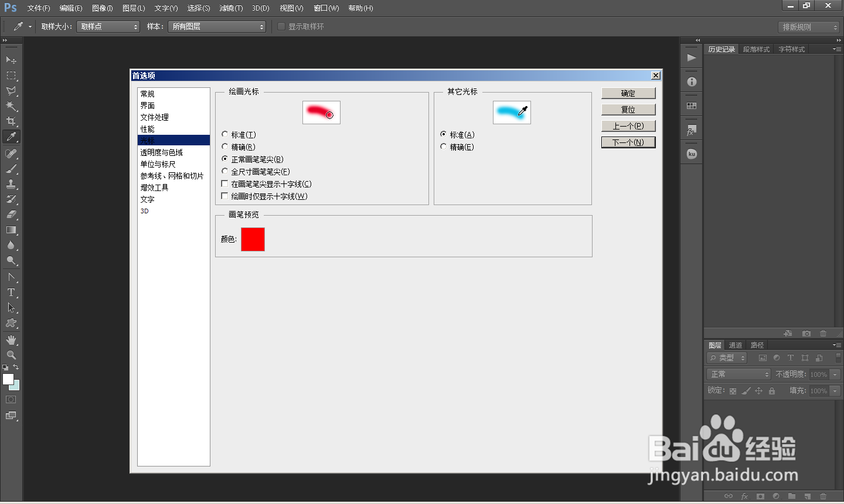Open the blend mode 正常 dropdown
Image resolution: width=844 pixels, height=504 pixels.
pos(738,374)
